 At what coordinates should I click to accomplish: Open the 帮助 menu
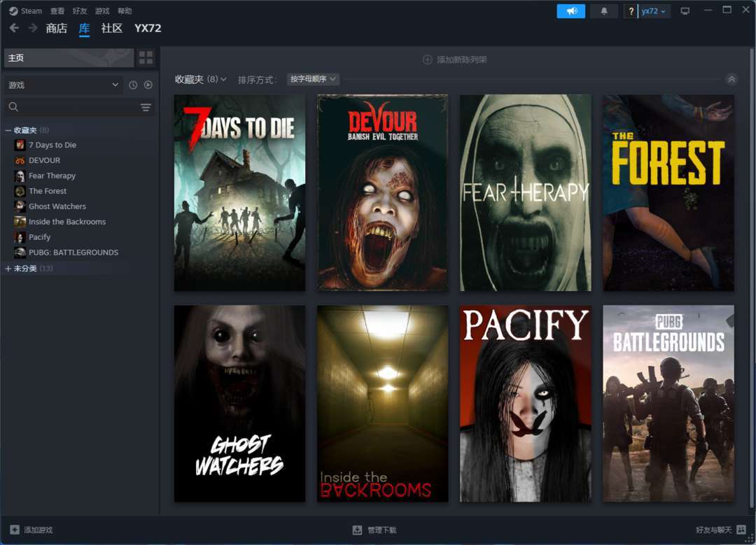tap(125, 11)
